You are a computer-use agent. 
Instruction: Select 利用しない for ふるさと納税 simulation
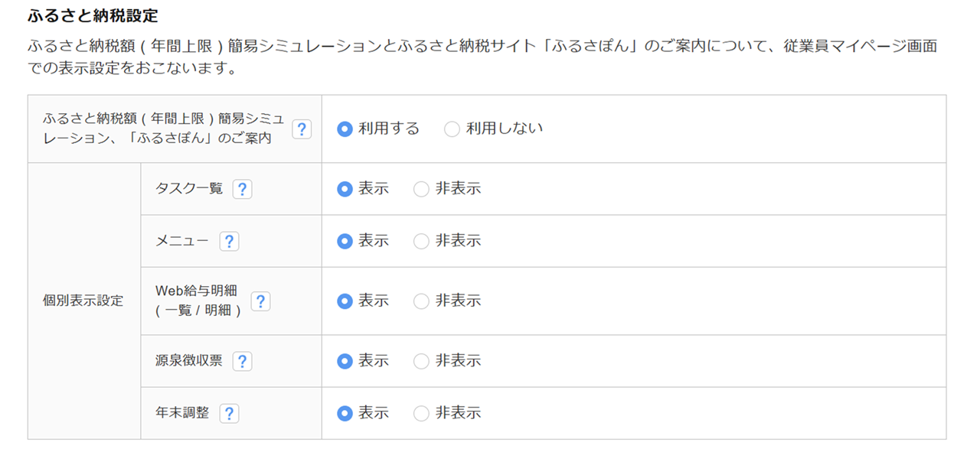tap(452, 129)
